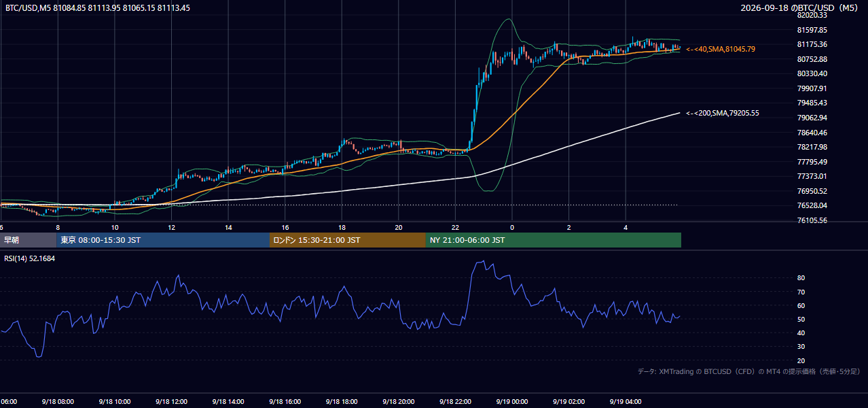868x408 pixels.
Task: Click the 9/19 04:00 time axis label
Action: [626, 402]
